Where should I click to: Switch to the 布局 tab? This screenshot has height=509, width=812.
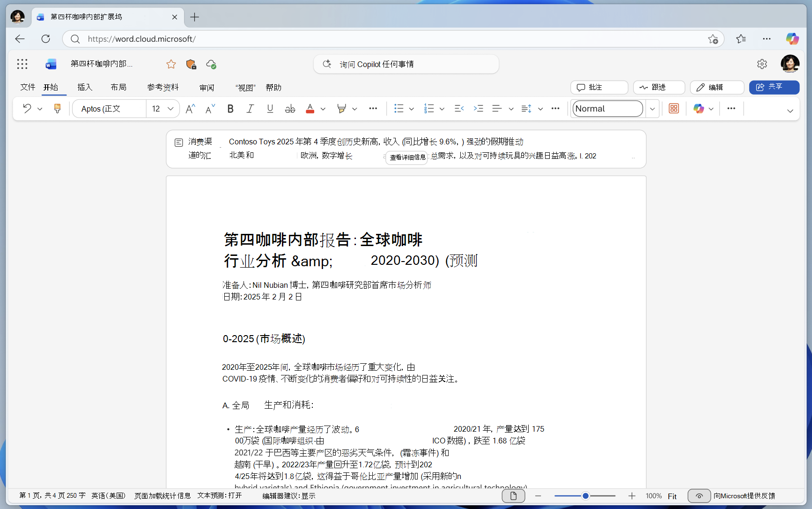118,87
